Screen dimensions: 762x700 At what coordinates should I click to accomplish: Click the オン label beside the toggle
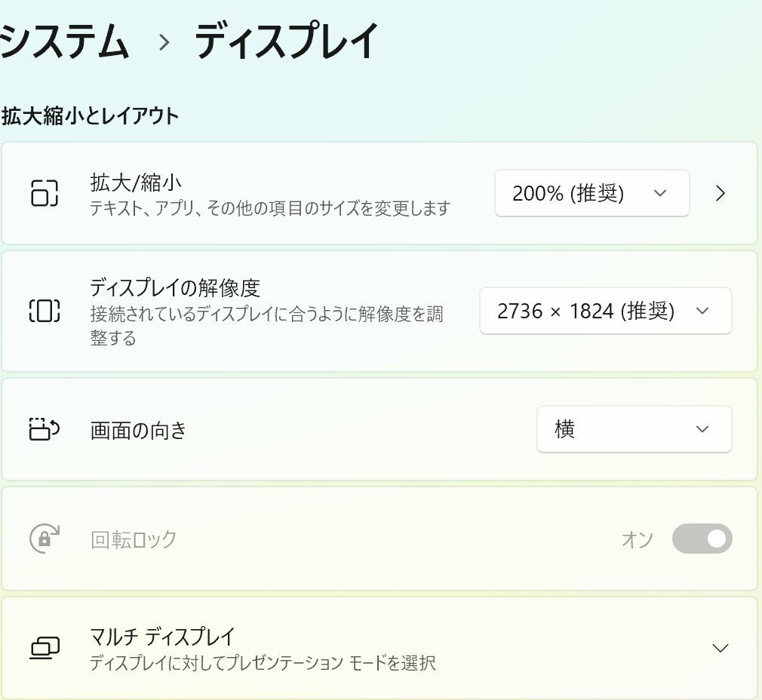(638, 539)
